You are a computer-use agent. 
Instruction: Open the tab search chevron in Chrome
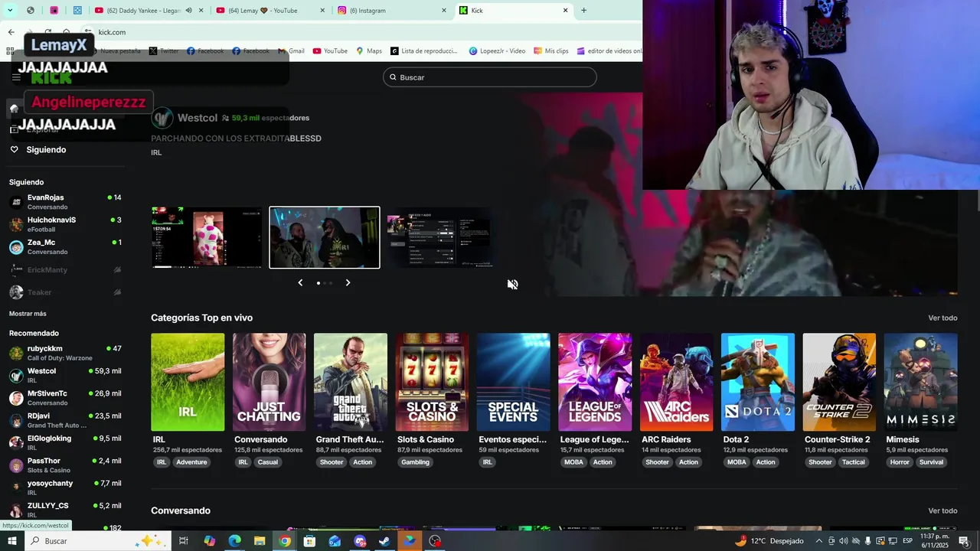(x=9, y=11)
